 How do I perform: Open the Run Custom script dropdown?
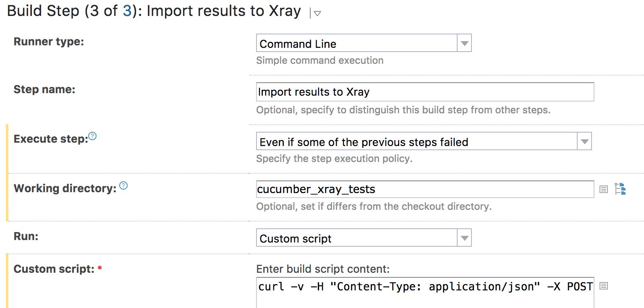364,238
